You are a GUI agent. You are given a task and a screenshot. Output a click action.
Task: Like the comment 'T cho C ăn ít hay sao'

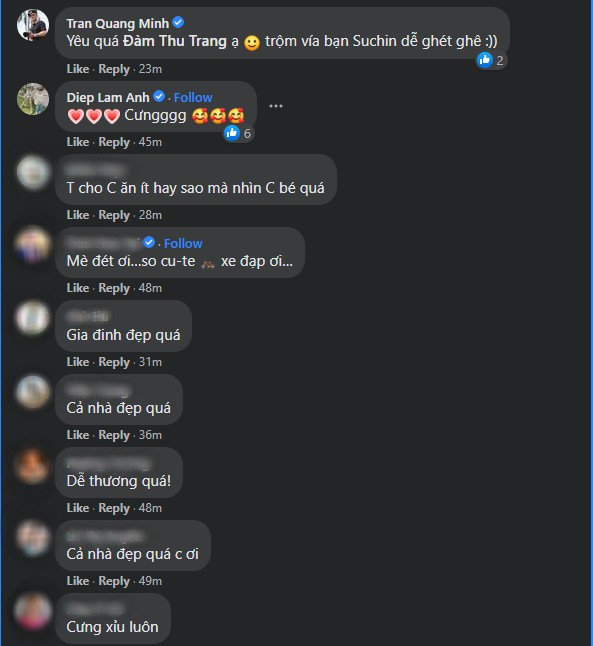[78, 215]
